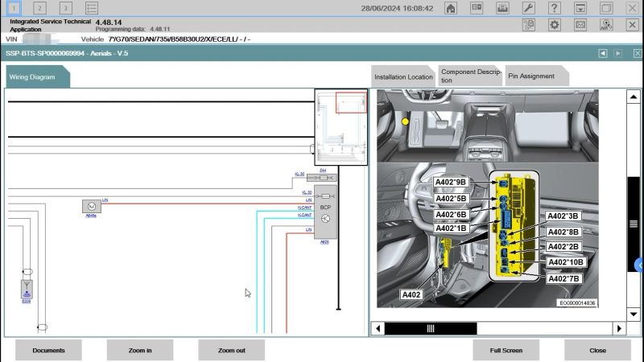644x362 pixels.
Task: Click the A402*1B connector label
Action: pos(451,228)
